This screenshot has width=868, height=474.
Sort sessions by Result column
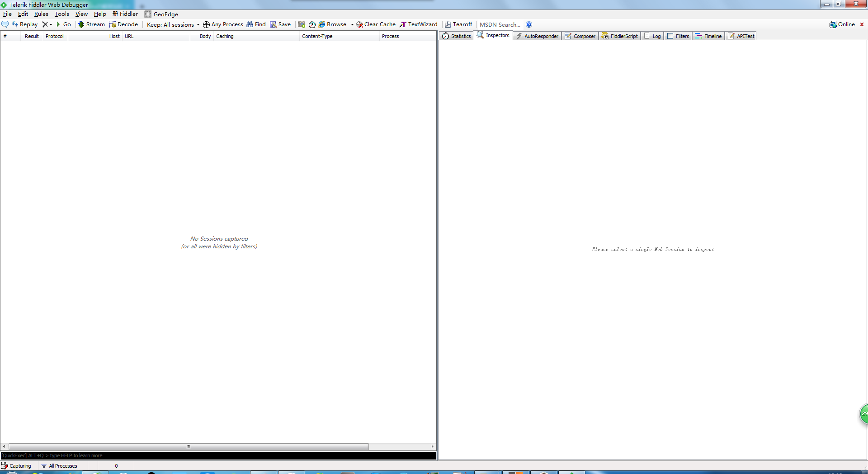(x=32, y=36)
